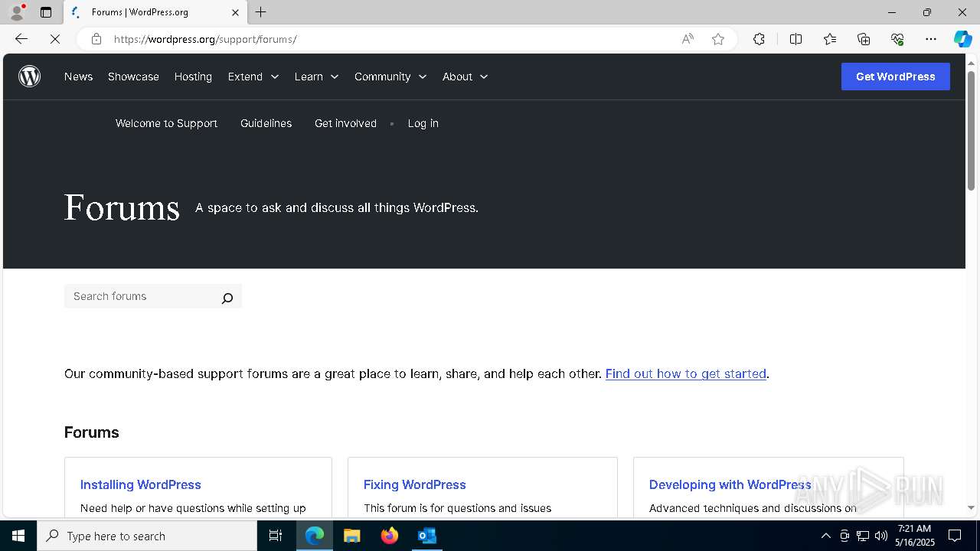Click the scrollbar down arrow
The width and height of the screenshot is (980, 551).
tap(971, 507)
